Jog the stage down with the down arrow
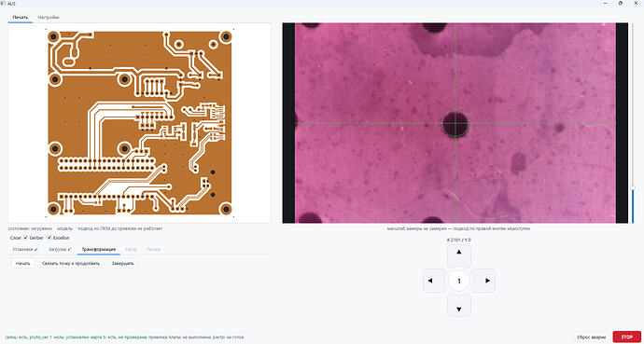The image size is (644, 344). [459, 305]
